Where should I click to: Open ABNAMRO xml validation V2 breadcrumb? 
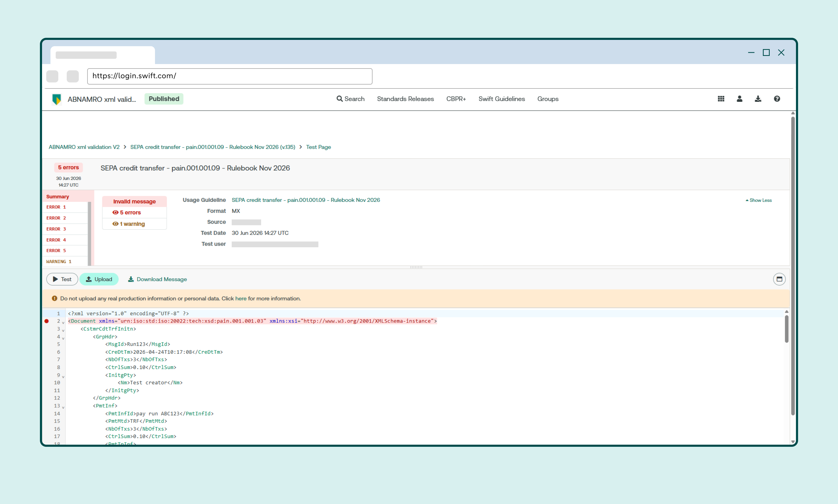[84, 147]
